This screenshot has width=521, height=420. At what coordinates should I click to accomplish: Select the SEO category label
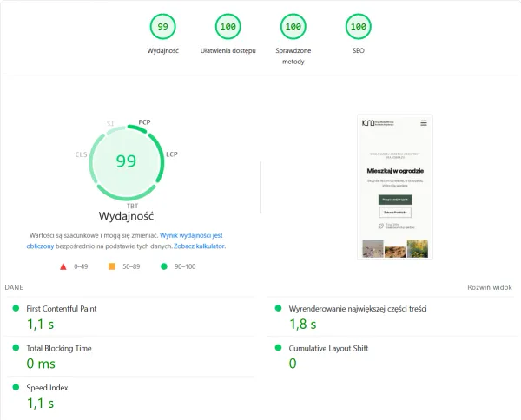[x=358, y=51]
